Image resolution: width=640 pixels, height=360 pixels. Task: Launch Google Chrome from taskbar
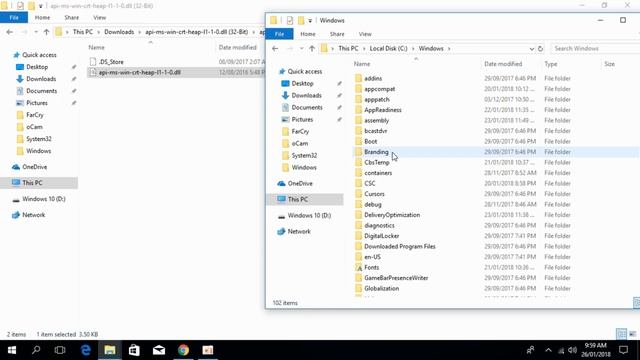pyautogui.click(x=183, y=350)
